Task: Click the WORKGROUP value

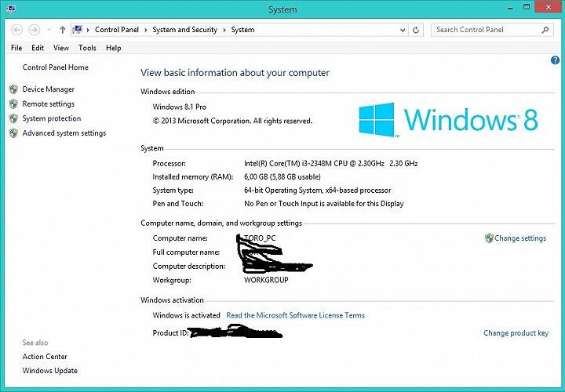Action: (266, 280)
